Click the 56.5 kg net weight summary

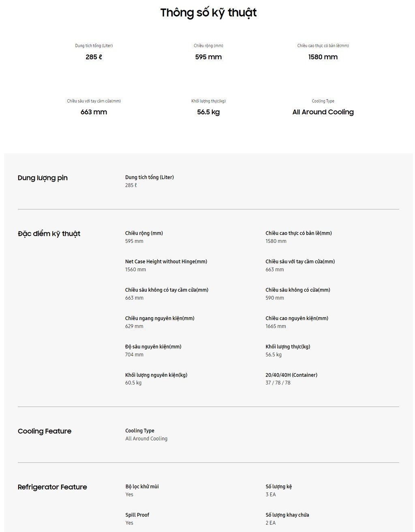(208, 112)
